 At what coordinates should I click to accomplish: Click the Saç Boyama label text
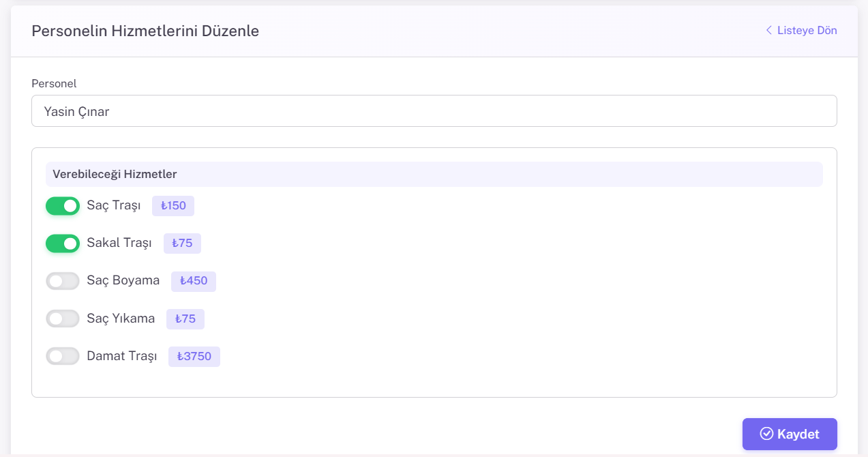coord(123,280)
